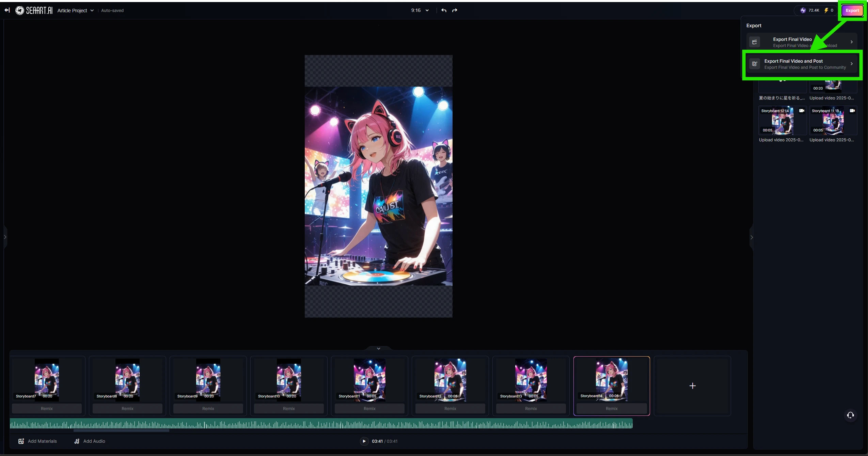Add a new storyboard with plus tile

(692, 386)
